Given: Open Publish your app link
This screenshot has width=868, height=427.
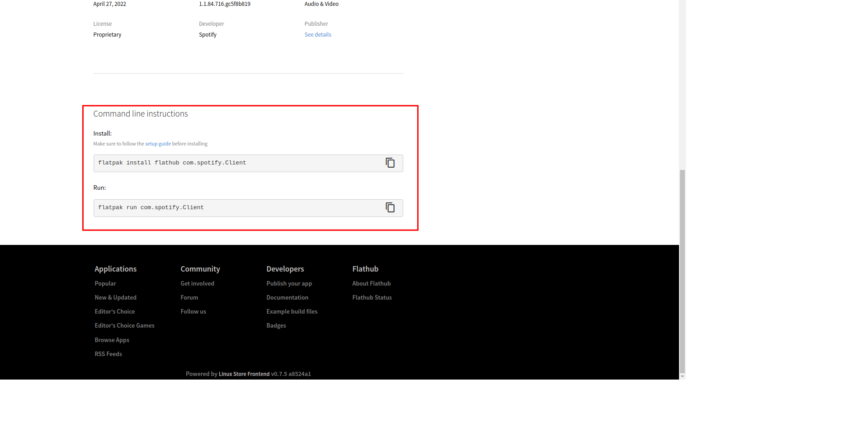Looking at the screenshot, I should [x=289, y=283].
